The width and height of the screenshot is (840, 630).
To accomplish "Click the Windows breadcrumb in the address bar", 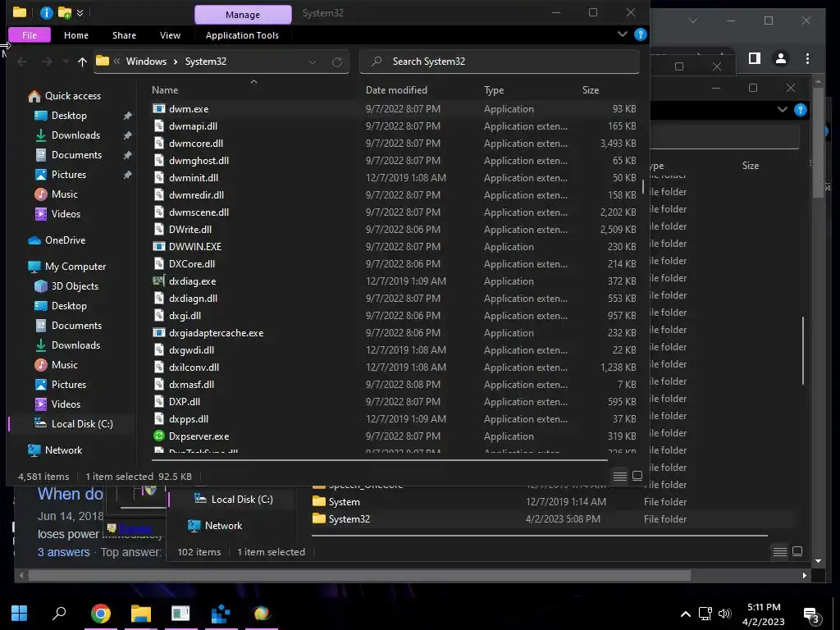I will pos(146,61).
